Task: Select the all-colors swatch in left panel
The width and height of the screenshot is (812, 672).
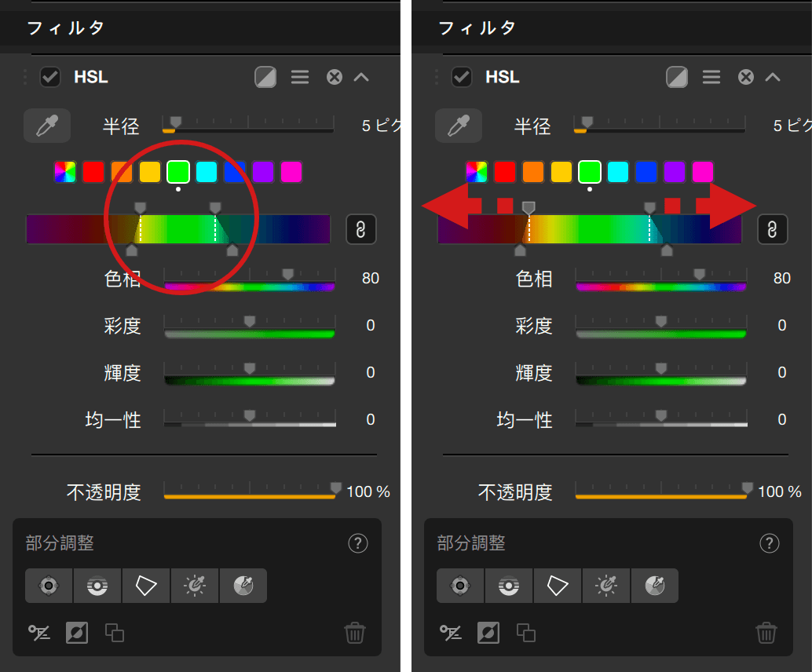Action: point(65,172)
